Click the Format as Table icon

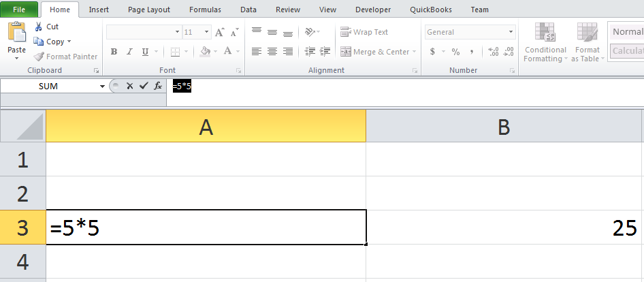click(x=587, y=33)
